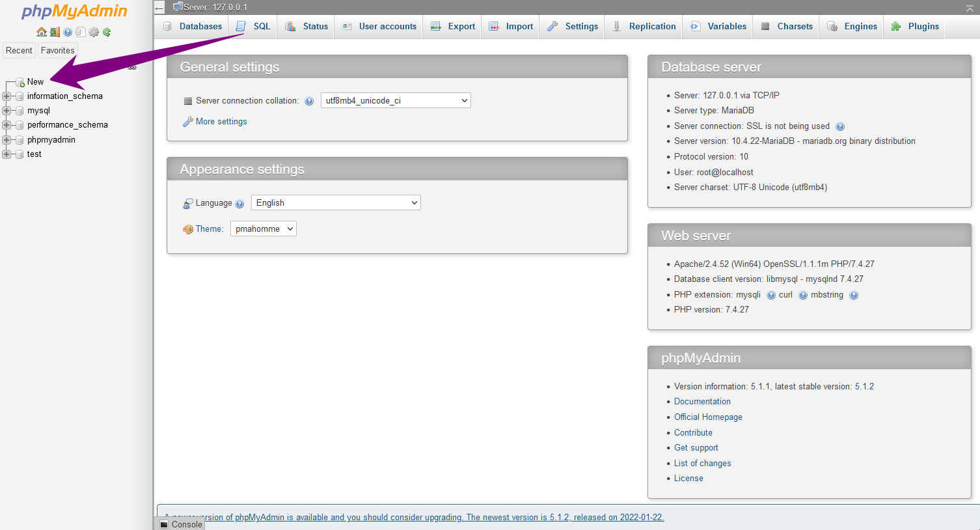The height and width of the screenshot is (530, 980).
Task: Expand the phpmyadmin database node
Action: click(7, 140)
